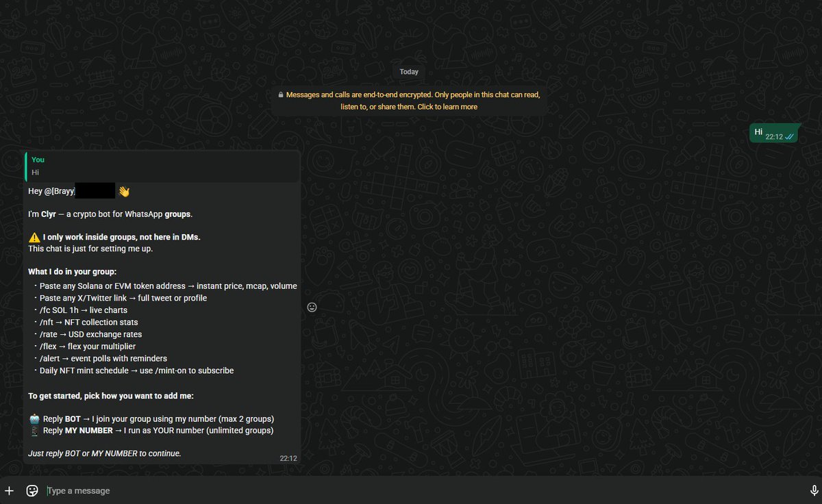The width and height of the screenshot is (822, 504).
Task: React to the Clyr message with smiley
Action: click(312, 307)
